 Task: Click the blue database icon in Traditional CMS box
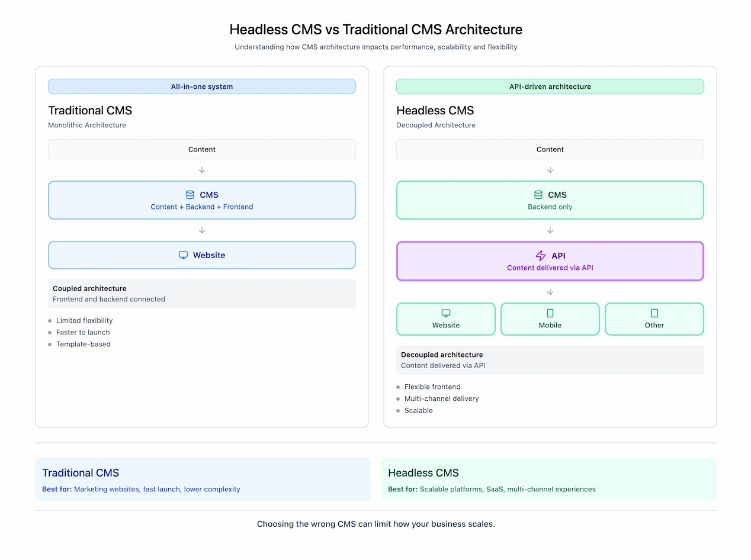point(190,194)
